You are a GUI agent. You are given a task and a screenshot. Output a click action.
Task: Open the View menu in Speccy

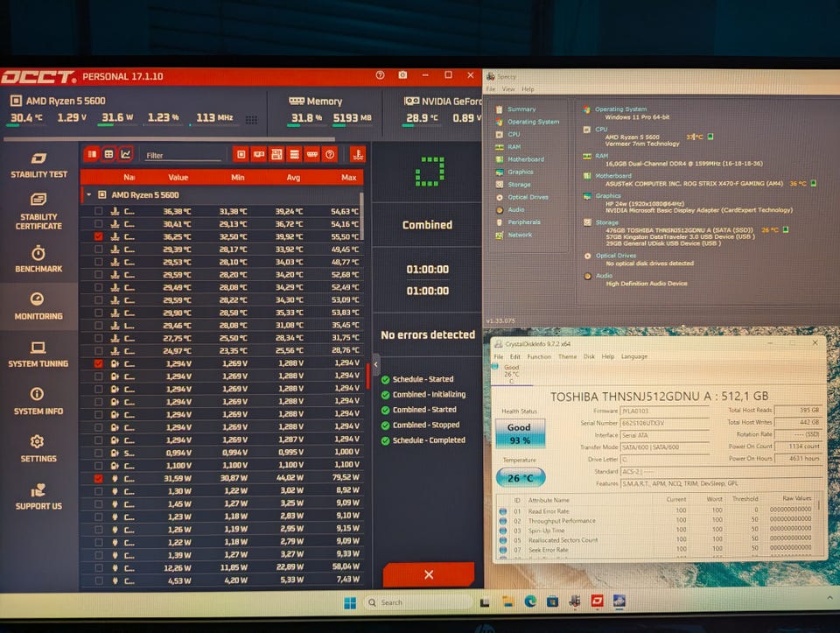[508, 89]
